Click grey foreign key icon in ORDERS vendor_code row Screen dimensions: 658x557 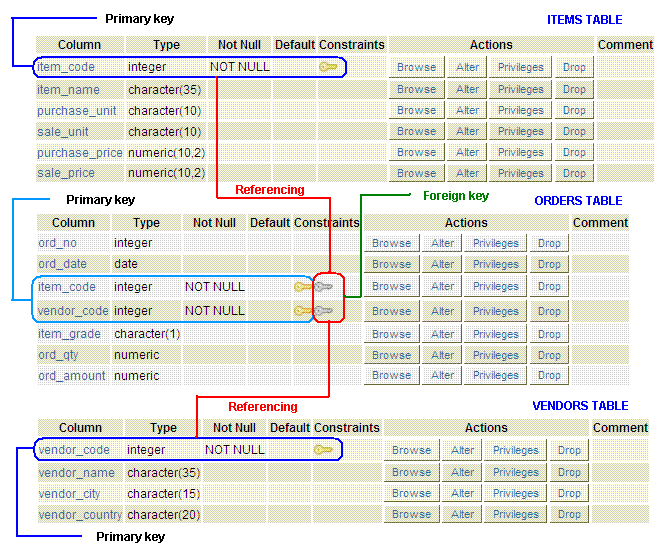coord(324,311)
